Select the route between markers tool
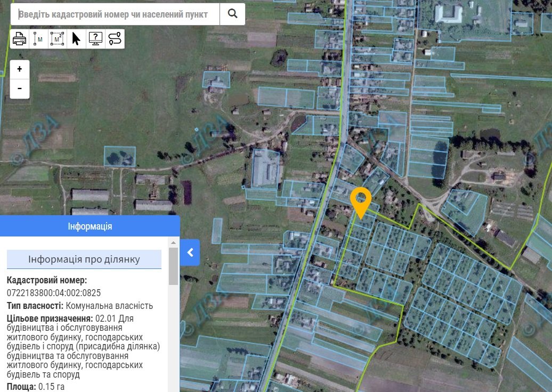 (x=115, y=39)
